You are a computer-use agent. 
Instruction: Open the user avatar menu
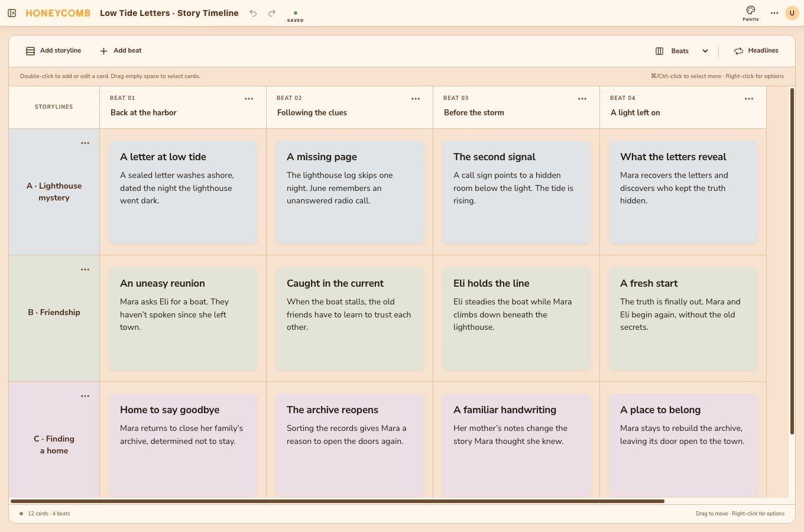[x=792, y=13]
